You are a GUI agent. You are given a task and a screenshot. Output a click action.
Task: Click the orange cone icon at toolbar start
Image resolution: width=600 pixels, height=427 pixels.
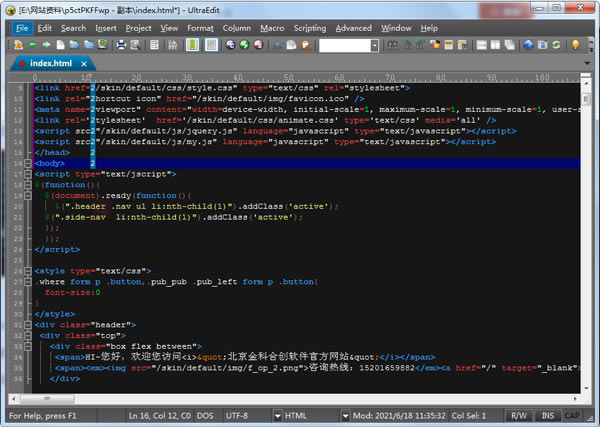pos(18,45)
